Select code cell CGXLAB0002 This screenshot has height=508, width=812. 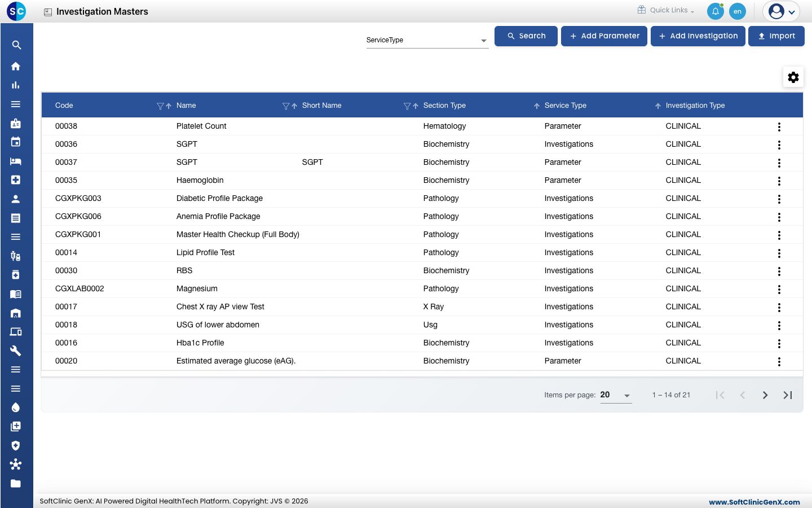tap(80, 288)
